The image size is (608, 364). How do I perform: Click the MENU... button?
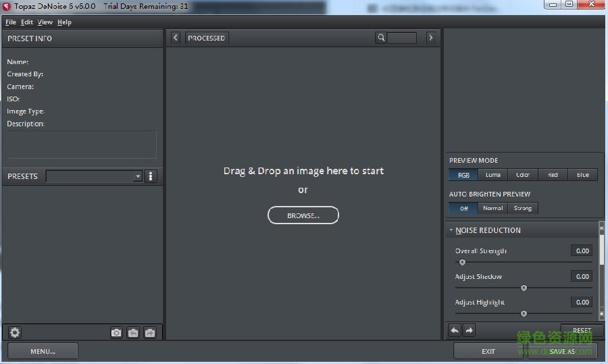[43, 351]
